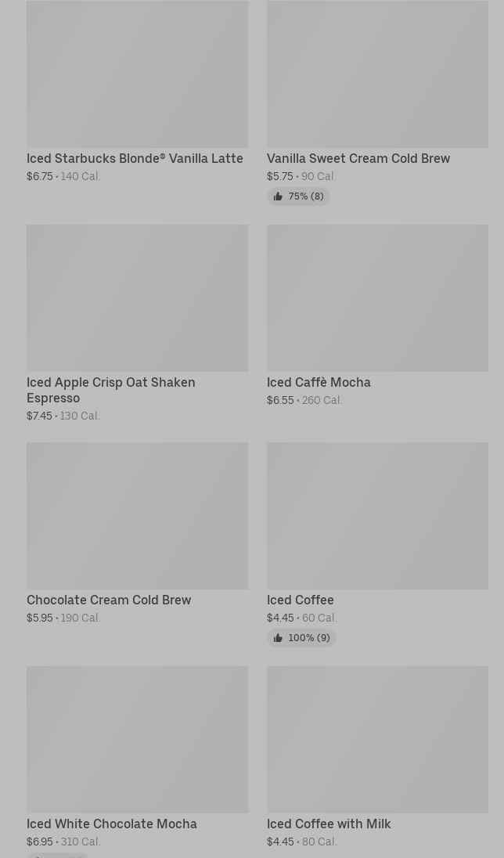Click the thumbs-up icon on the 100% rating
The height and width of the screenshot is (858, 504).
coord(278,638)
